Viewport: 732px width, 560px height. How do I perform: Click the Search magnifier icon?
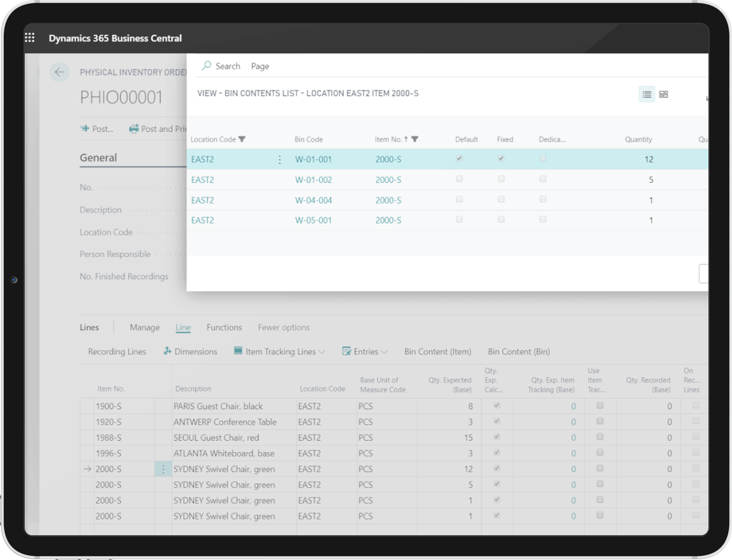206,66
